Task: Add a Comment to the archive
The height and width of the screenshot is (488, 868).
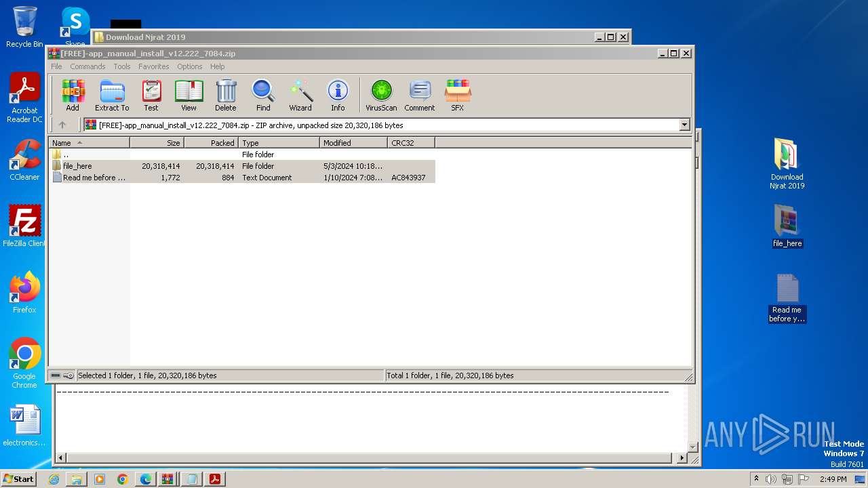Action: 420,96
